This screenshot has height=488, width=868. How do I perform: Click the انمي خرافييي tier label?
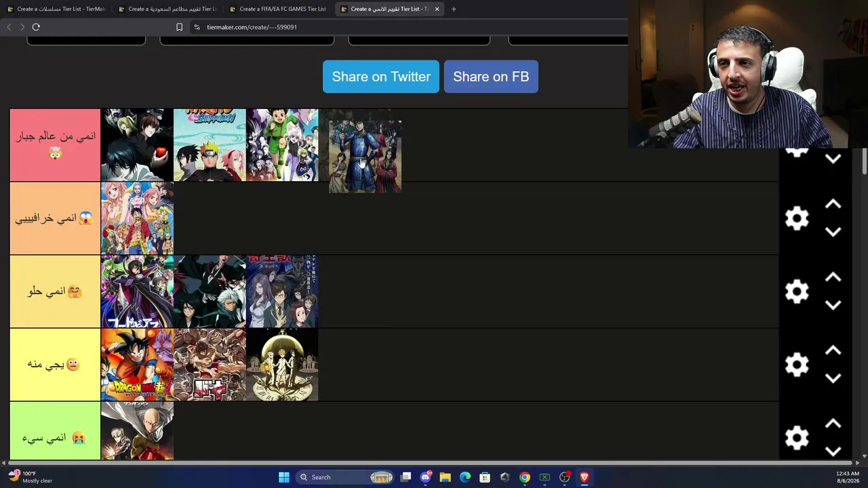coord(55,218)
